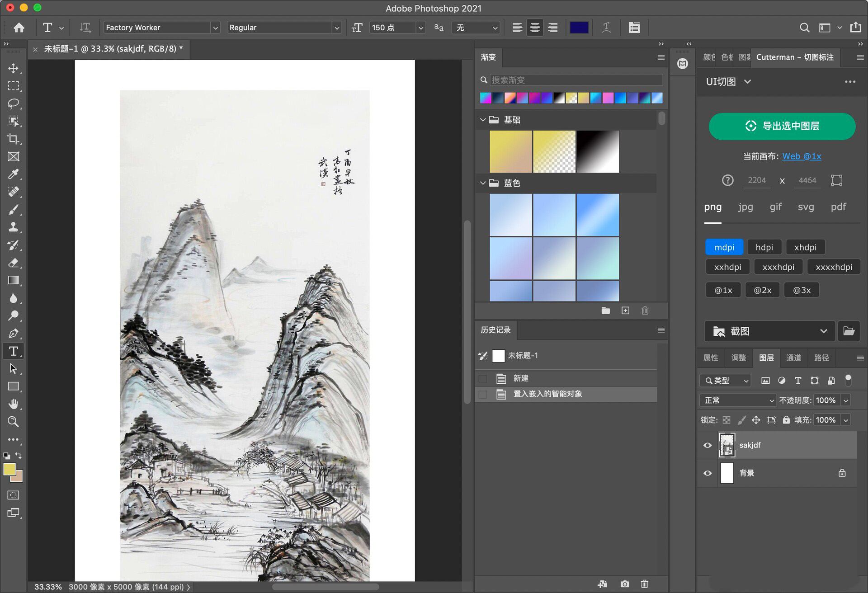Open the layer blend mode 正常 dropdown
868x593 pixels.
pos(737,400)
